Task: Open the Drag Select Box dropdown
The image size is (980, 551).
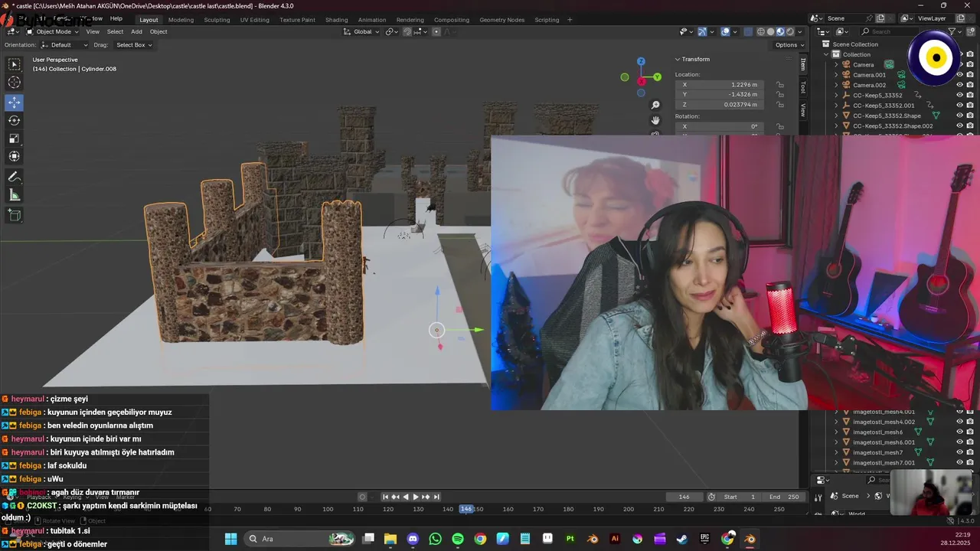Action: [x=133, y=45]
